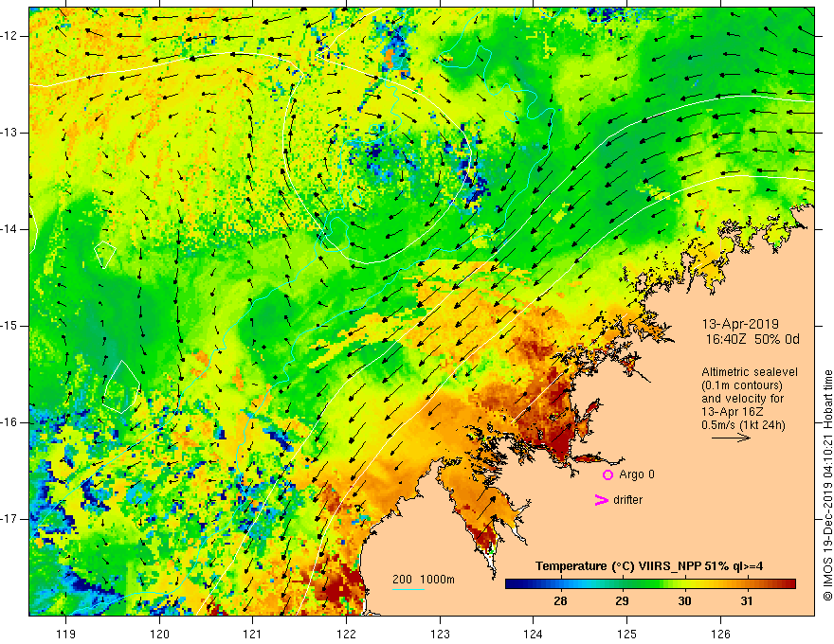Click colorbar tick label 31
834x644 pixels.
(x=747, y=601)
